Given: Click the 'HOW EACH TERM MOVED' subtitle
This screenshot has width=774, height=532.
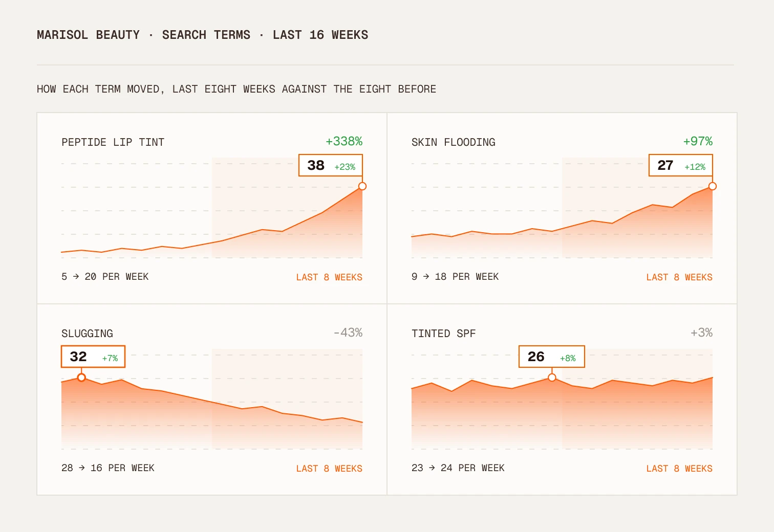Looking at the screenshot, I should pyautogui.click(x=236, y=89).
